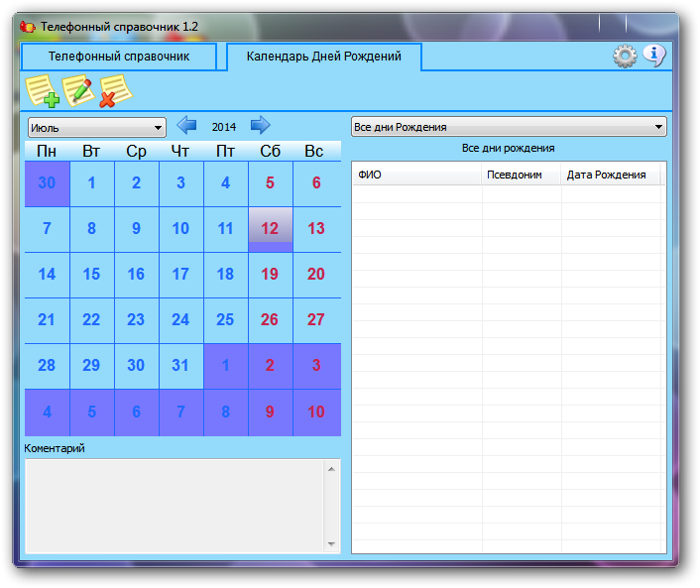
Task: Click comment box scrollbar down arrow
Action: [332, 544]
